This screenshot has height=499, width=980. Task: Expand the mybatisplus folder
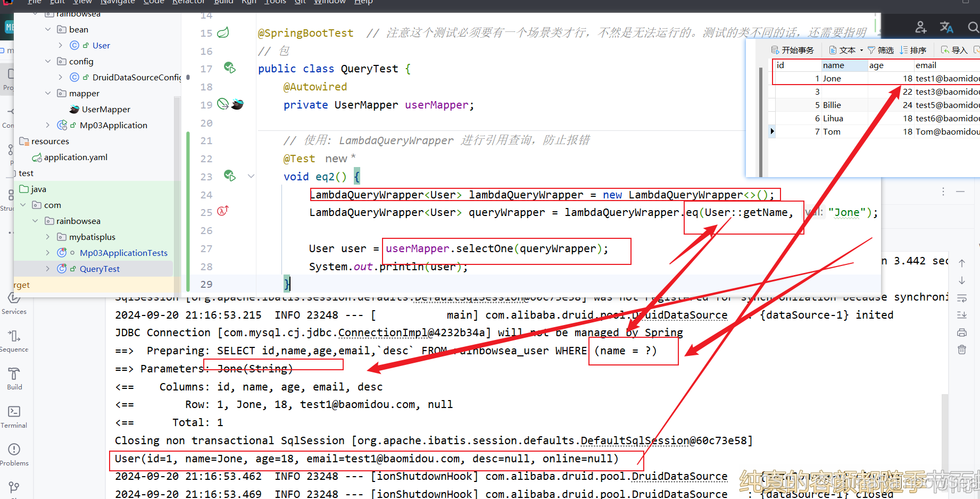click(48, 237)
